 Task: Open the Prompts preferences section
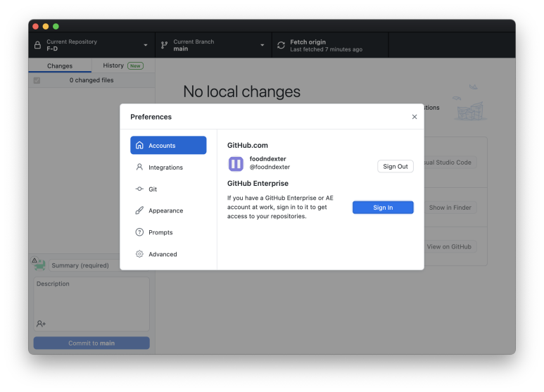[168, 232]
